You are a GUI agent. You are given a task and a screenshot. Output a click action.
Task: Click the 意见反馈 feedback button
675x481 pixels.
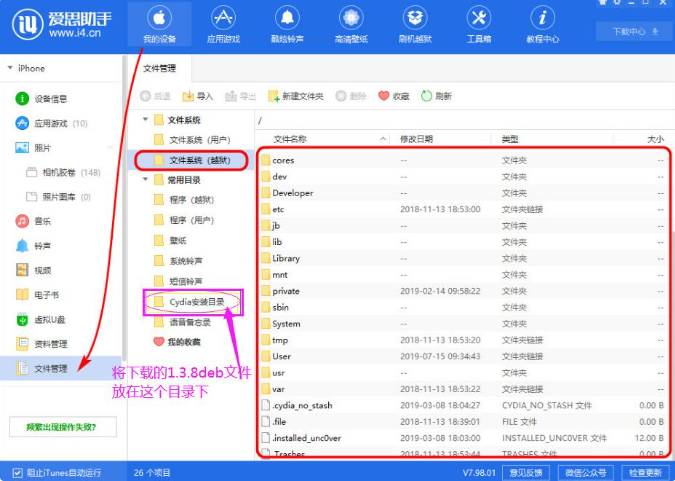525,472
